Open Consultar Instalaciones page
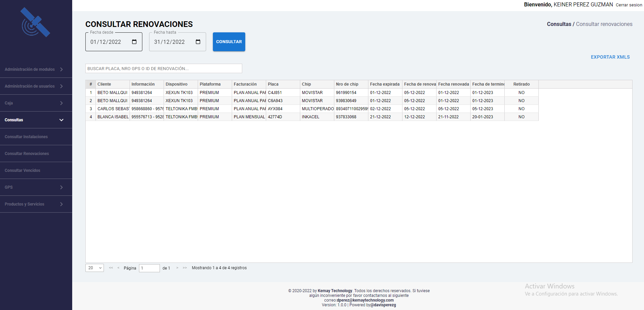Image resolution: width=644 pixels, height=310 pixels. (x=26, y=137)
